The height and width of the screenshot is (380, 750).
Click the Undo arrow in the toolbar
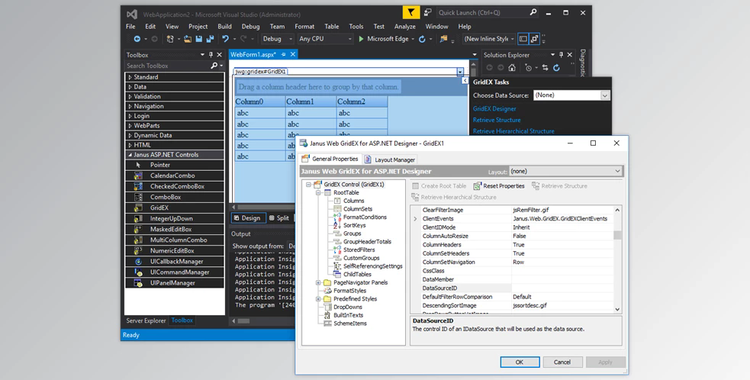(x=225, y=39)
